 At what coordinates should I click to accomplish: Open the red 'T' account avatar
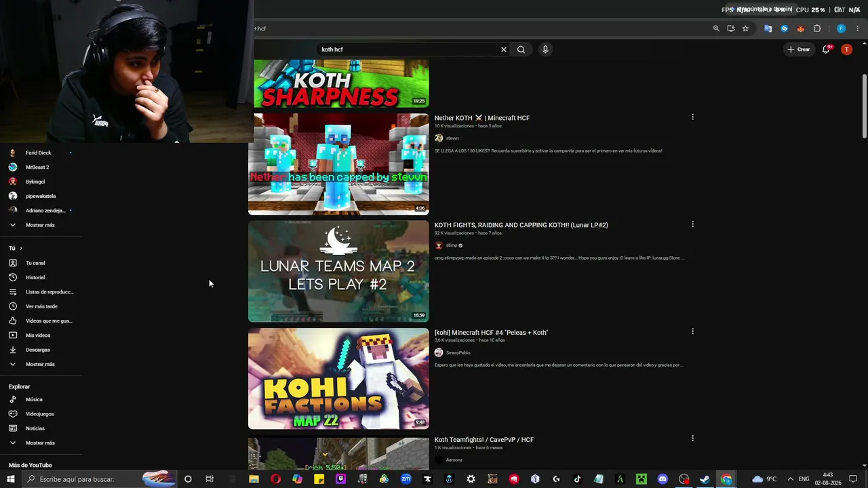point(846,49)
